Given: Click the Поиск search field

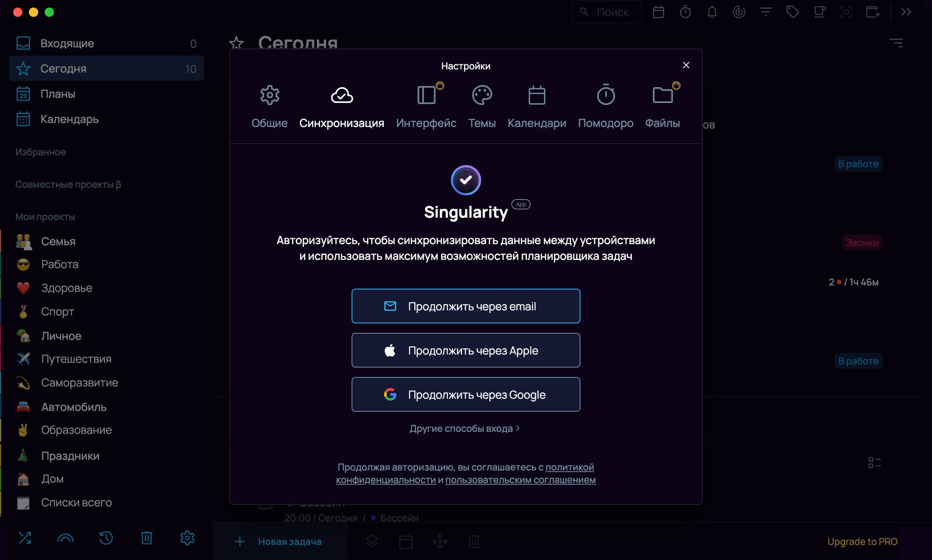Looking at the screenshot, I should coord(606,12).
